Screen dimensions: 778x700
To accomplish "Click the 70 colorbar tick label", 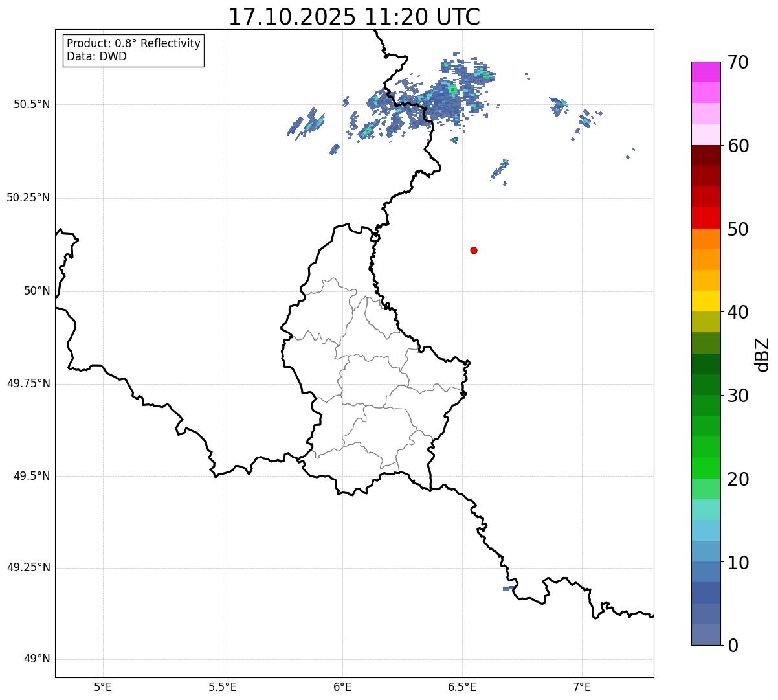I will click(x=738, y=62).
